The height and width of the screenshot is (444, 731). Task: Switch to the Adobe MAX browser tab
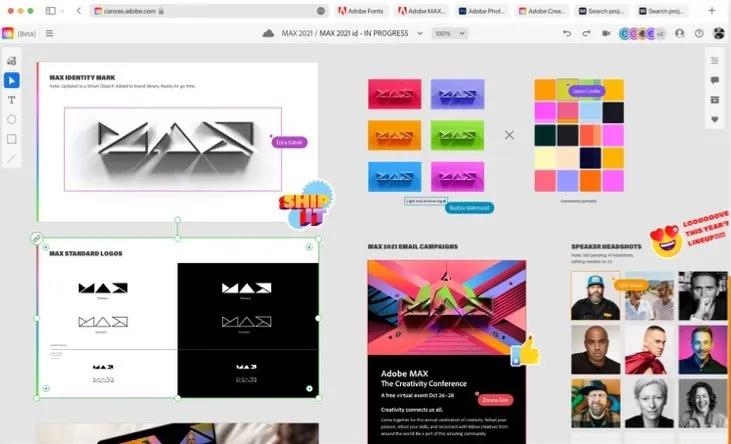pos(422,11)
